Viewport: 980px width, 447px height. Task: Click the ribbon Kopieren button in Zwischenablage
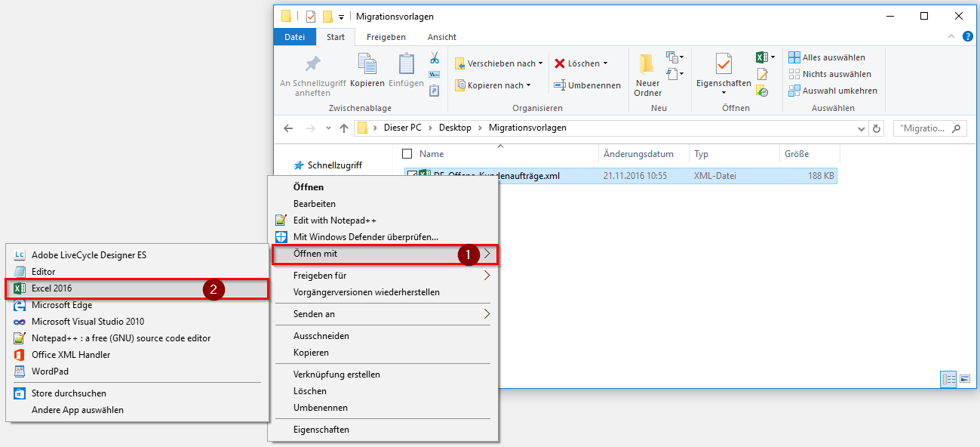tap(367, 71)
